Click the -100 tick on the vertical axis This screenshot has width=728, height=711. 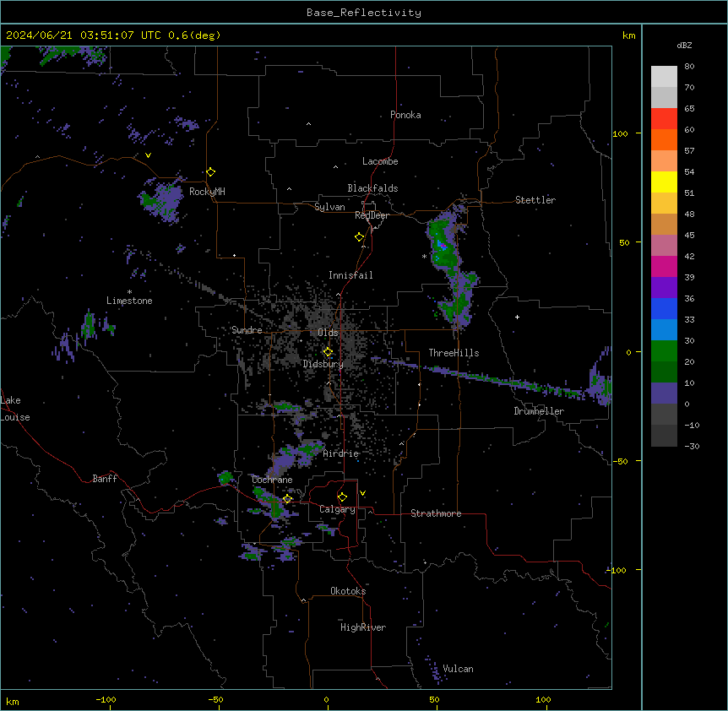tap(617, 570)
